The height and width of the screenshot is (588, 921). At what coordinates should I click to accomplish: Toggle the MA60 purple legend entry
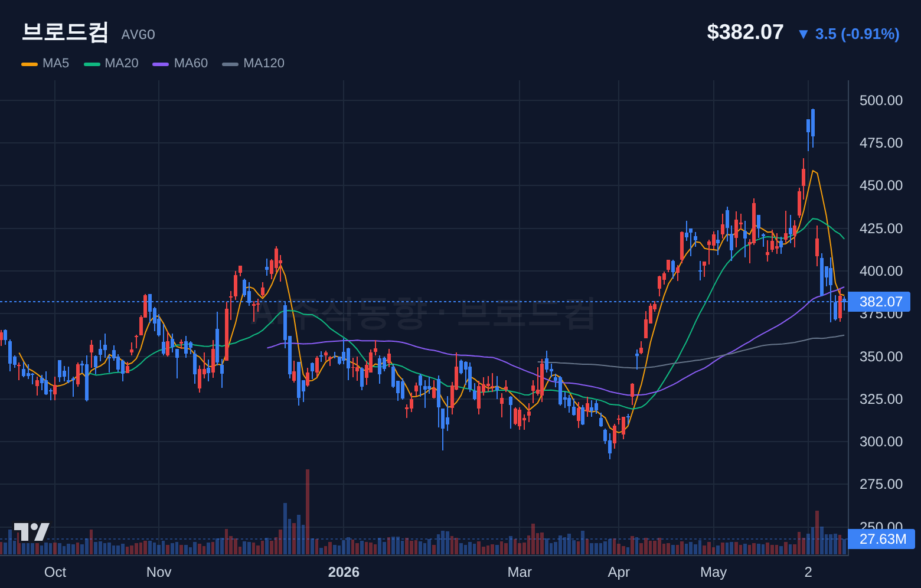(x=180, y=63)
